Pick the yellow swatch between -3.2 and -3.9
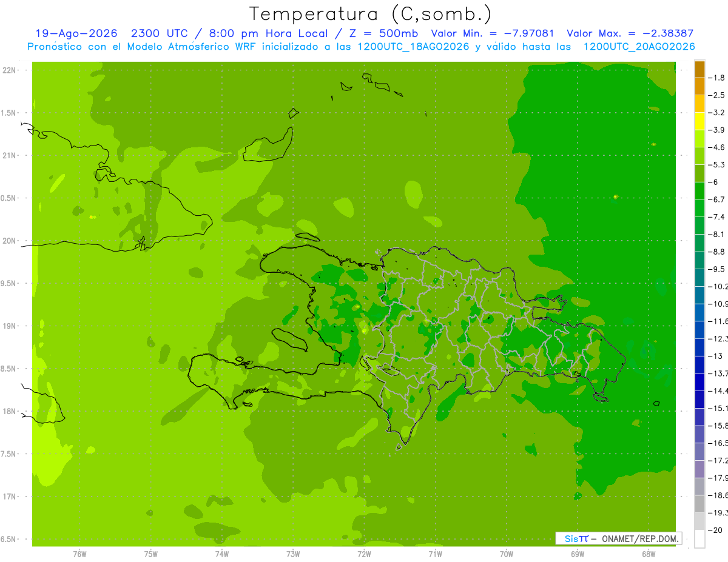 coord(699,121)
